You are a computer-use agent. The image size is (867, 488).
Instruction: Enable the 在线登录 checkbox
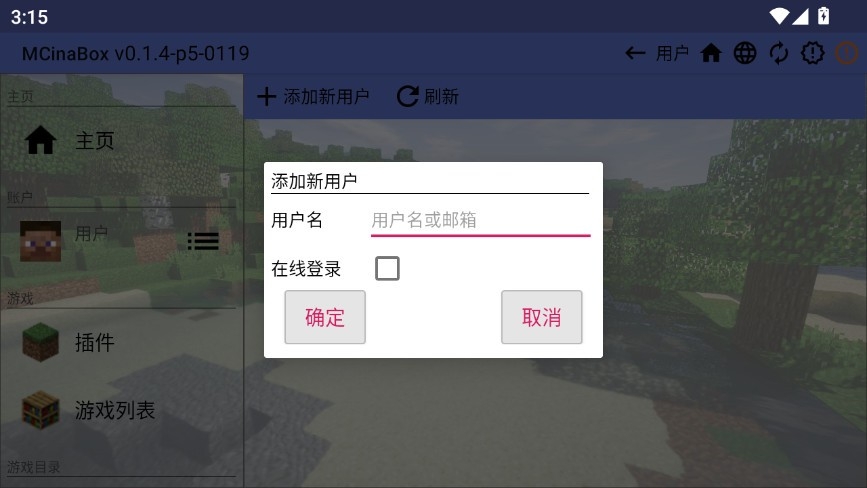(x=387, y=269)
